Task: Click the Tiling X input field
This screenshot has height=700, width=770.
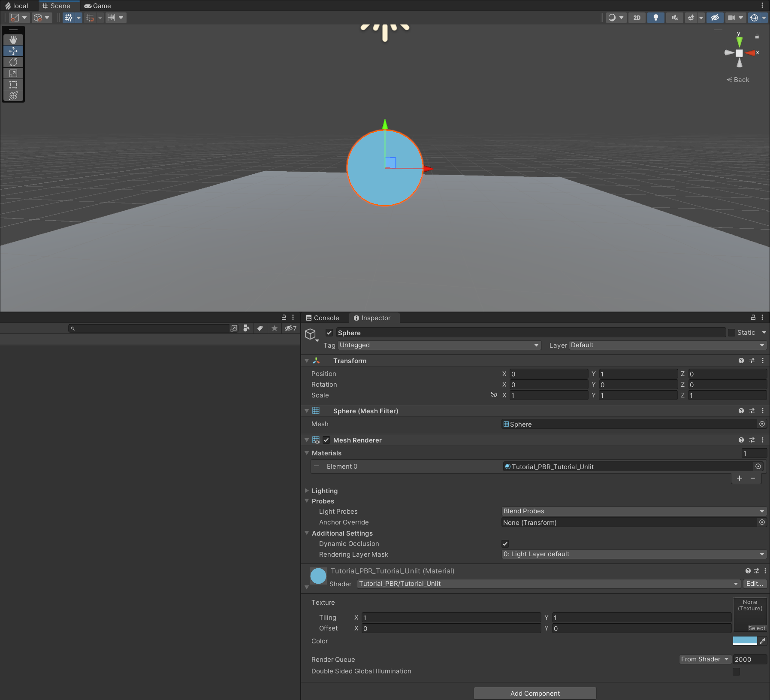Action: [x=450, y=617]
